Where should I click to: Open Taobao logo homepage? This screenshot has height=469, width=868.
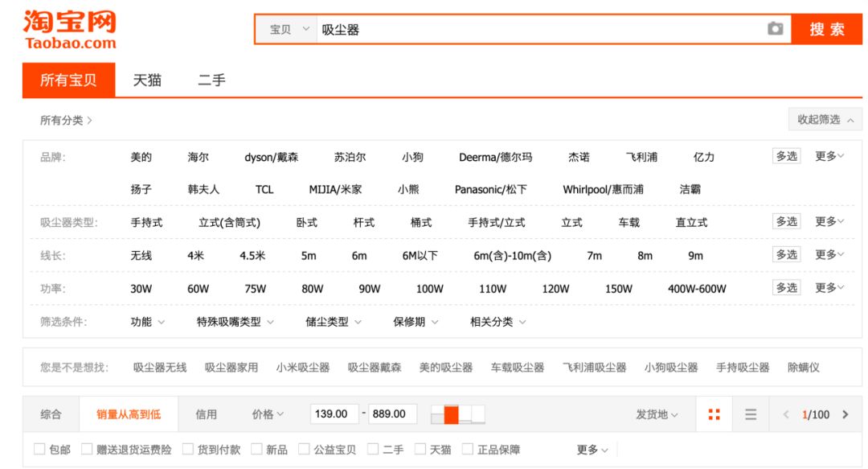(70, 30)
